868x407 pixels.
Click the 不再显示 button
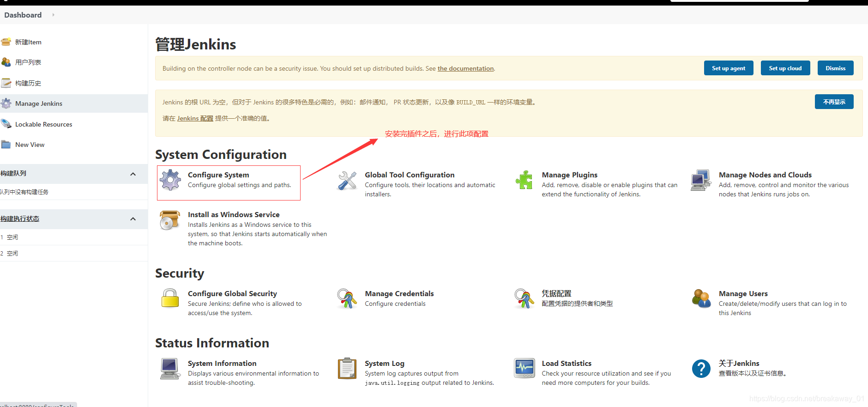834,102
